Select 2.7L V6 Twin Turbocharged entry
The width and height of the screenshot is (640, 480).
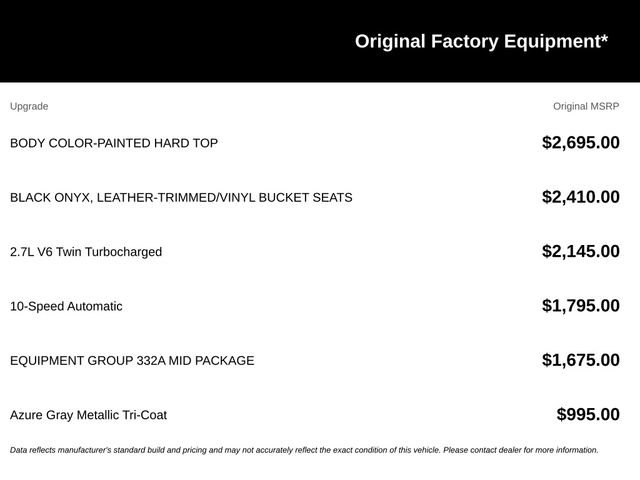(x=86, y=252)
